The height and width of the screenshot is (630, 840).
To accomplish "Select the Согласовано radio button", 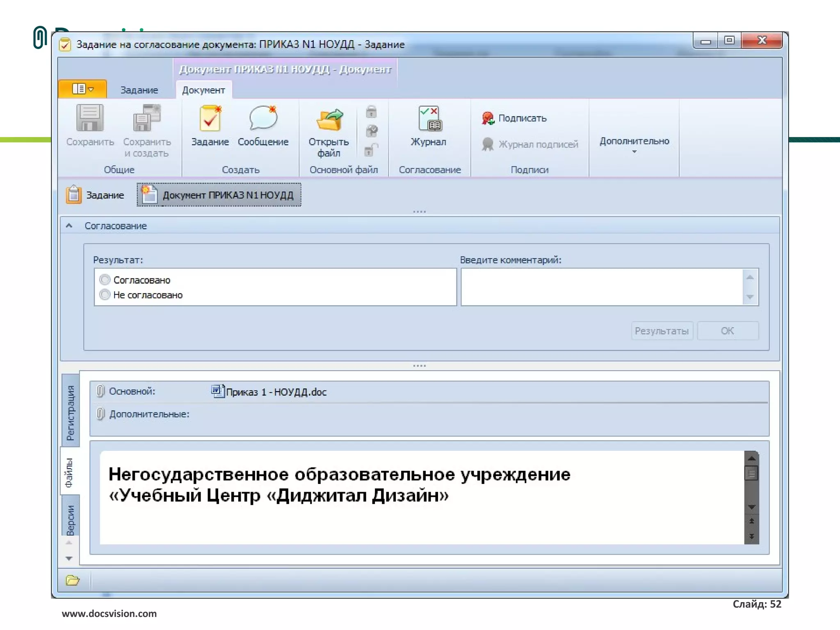I will point(105,280).
